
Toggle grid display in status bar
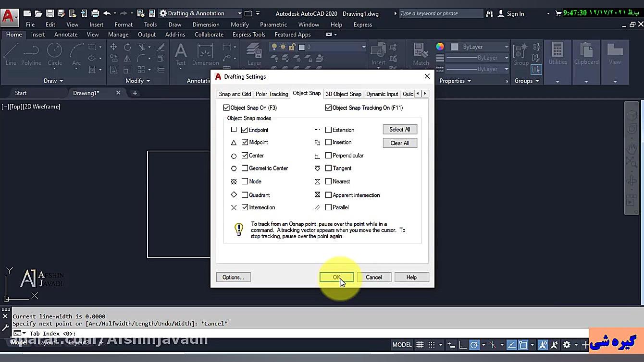420,345
